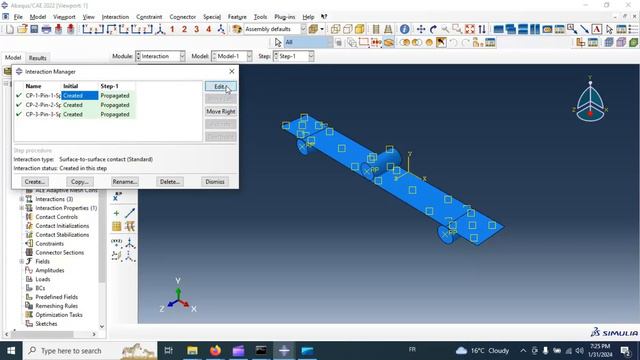Viewport: 640px width, 360px height.
Task: Open the Interaction menu
Action: pyautogui.click(x=115, y=17)
